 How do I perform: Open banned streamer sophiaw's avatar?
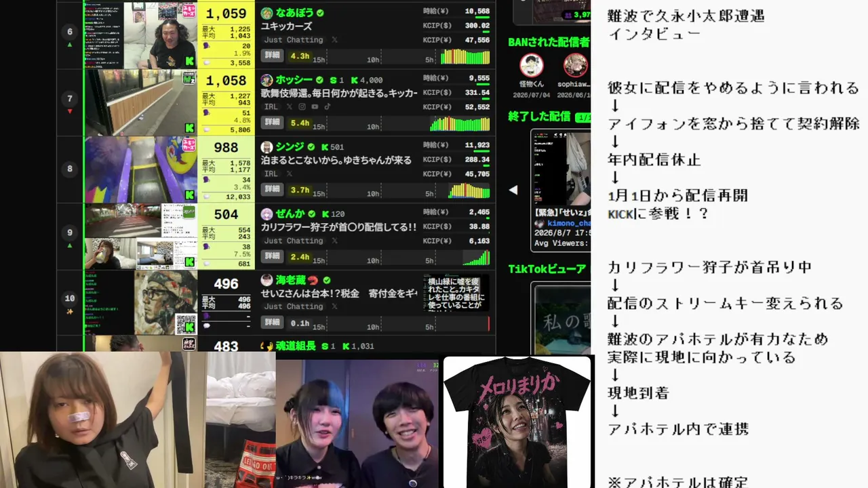click(x=575, y=66)
